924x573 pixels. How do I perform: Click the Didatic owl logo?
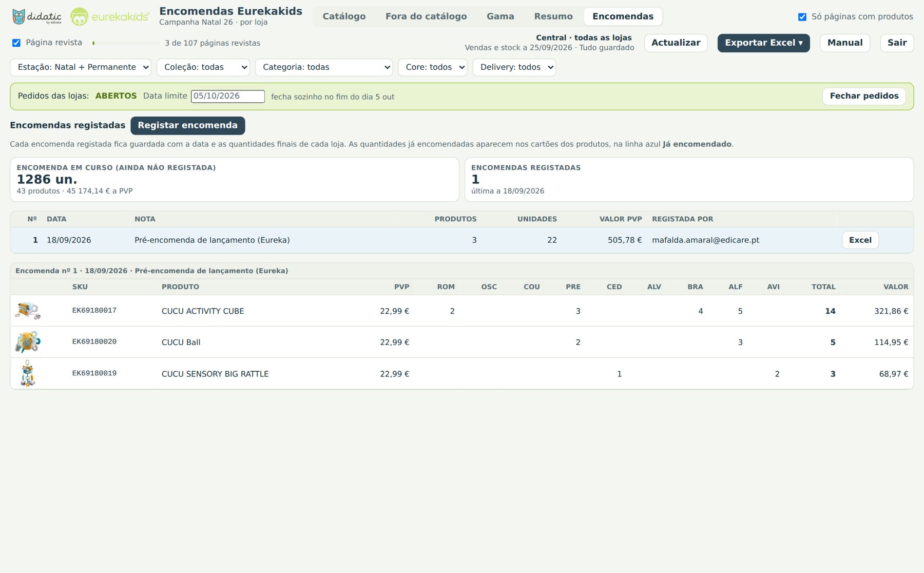point(36,16)
